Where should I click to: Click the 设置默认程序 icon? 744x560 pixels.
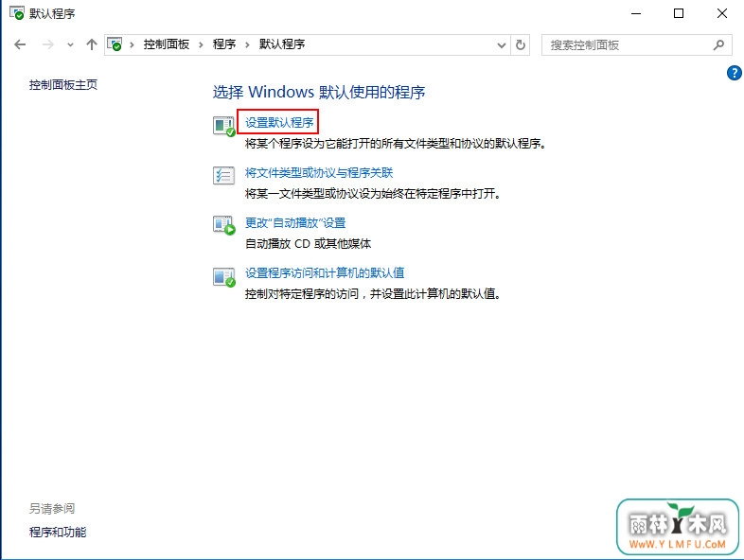tap(224, 126)
